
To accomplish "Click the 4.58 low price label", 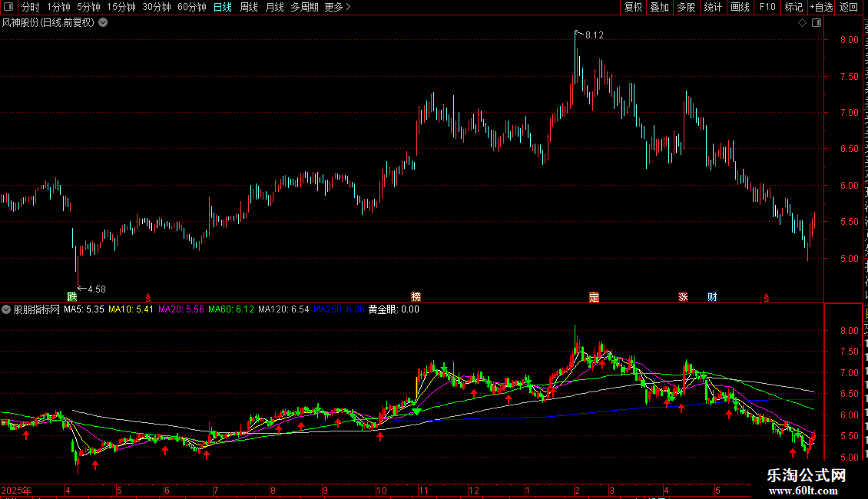I will click(x=96, y=289).
